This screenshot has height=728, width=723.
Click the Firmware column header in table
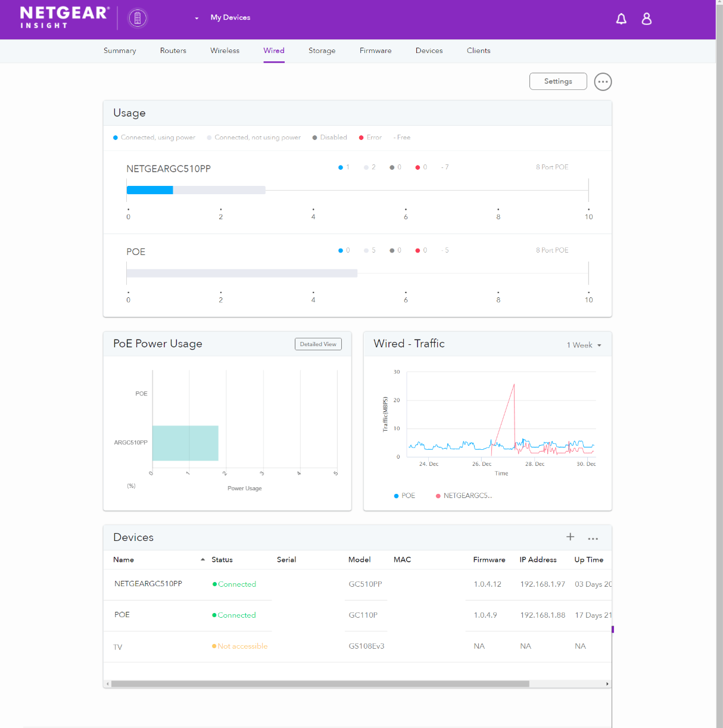[490, 560]
